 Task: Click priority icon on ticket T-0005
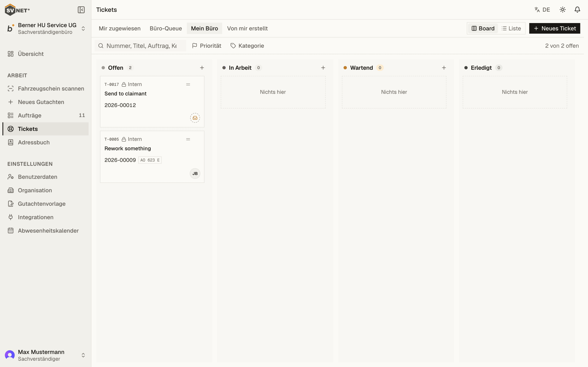click(188, 139)
